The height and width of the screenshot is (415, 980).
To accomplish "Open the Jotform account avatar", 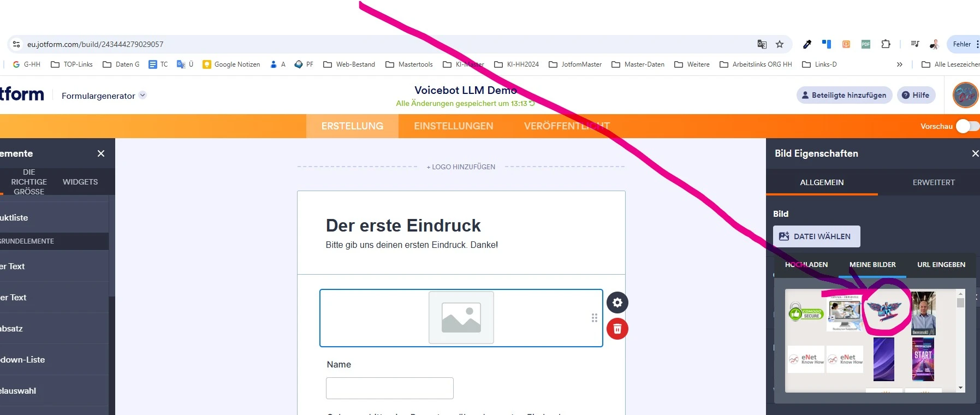I will (x=965, y=95).
